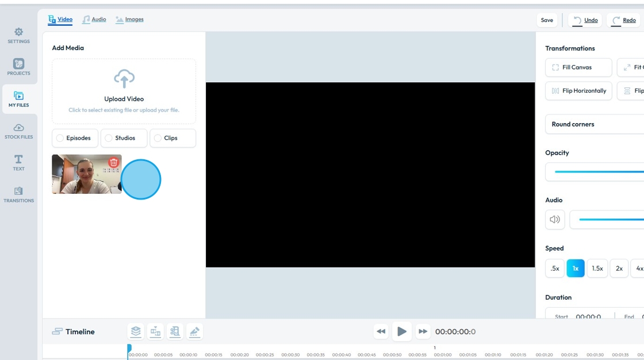644x360 pixels.
Task: Select My Files in sidebar
Action: 19,99
